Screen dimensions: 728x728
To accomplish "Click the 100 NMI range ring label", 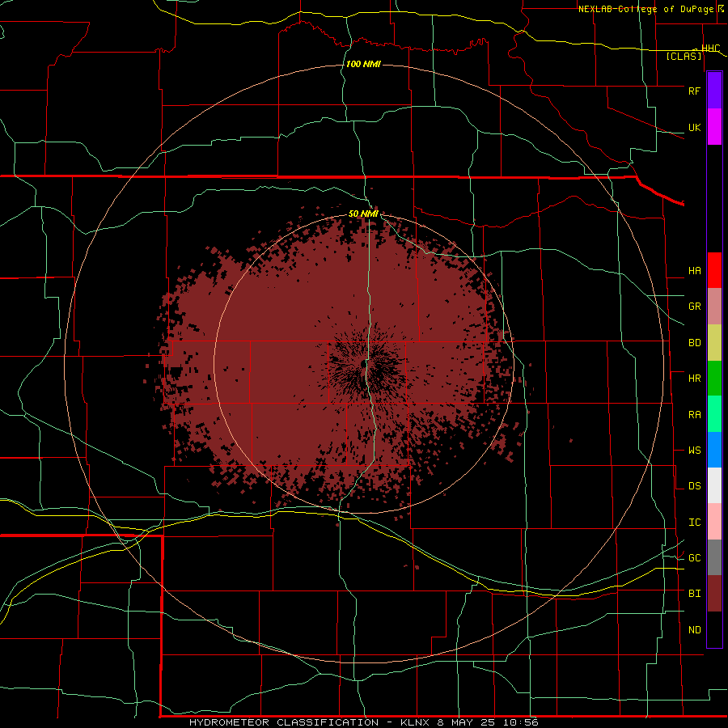I will (363, 64).
